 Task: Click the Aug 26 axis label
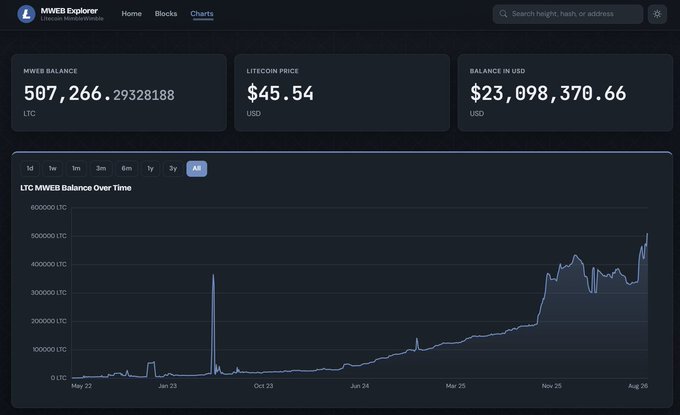pos(638,386)
